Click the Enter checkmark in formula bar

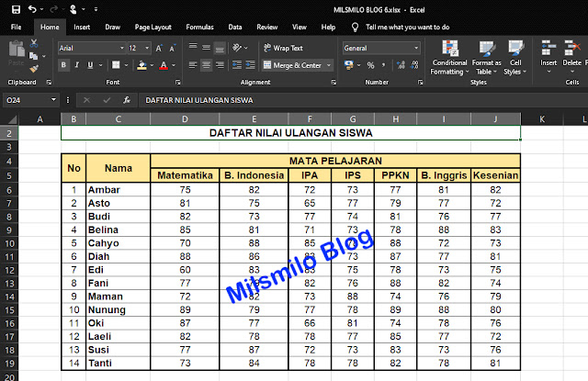point(107,100)
